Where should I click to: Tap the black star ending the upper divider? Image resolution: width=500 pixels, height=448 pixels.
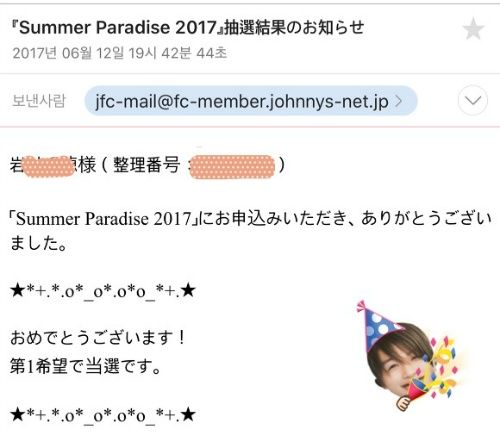click(x=188, y=290)
